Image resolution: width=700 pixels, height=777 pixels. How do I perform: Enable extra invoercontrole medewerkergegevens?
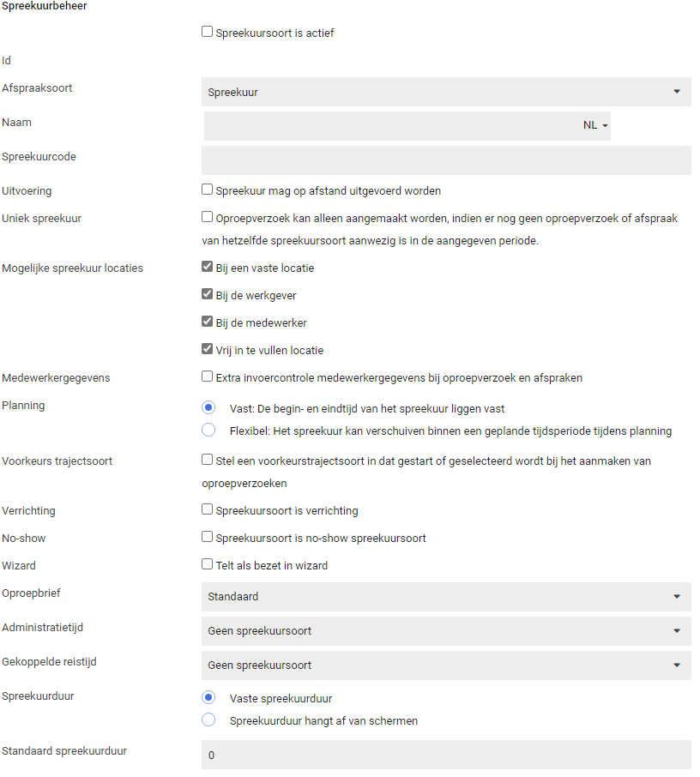click(x=207, y=376)
